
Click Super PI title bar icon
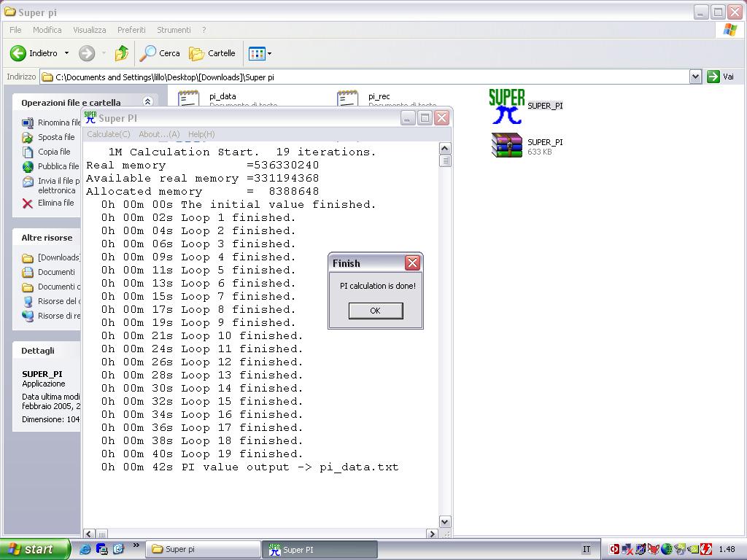[x=90, y=117]
